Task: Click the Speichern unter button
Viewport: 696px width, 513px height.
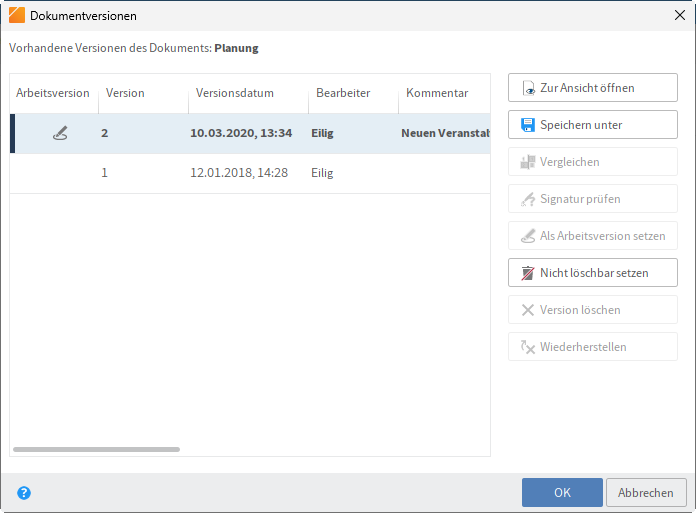Action: 592,125
